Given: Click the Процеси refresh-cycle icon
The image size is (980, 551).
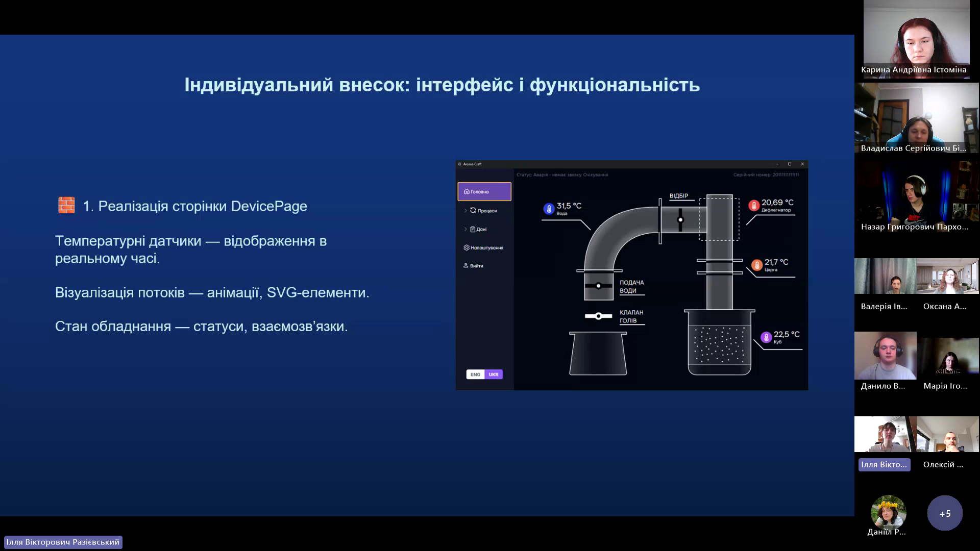Looking at the screenshot, I should 473,210.
